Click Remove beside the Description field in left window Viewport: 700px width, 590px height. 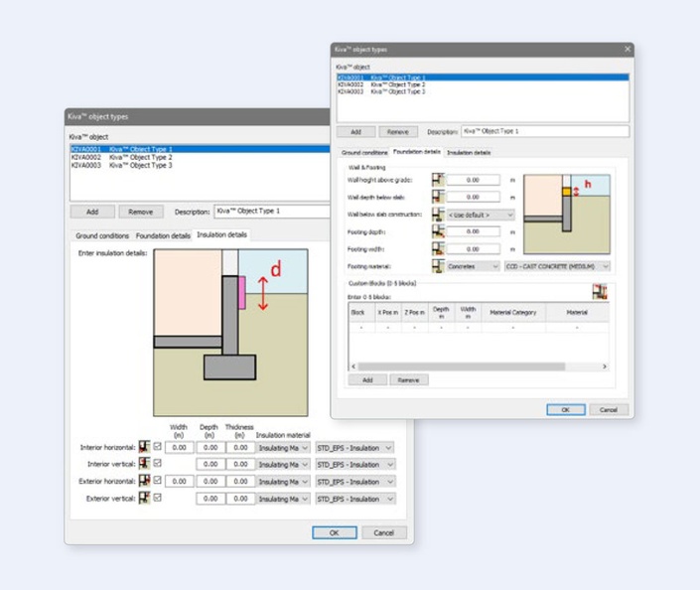click(141, 212)
